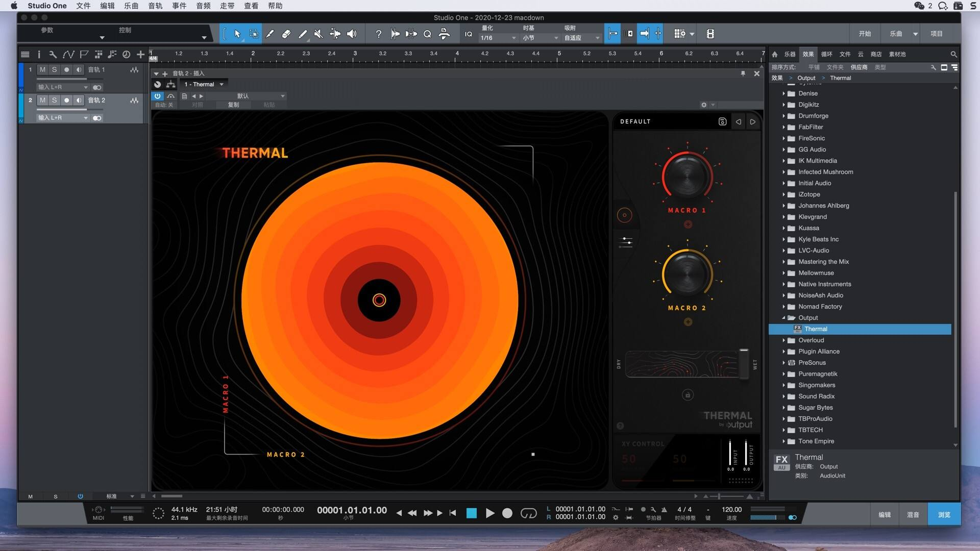Open the Q quantize icon
Image resolution: width=980 pixels, height=551 pixels.
(x=427, y=34)
